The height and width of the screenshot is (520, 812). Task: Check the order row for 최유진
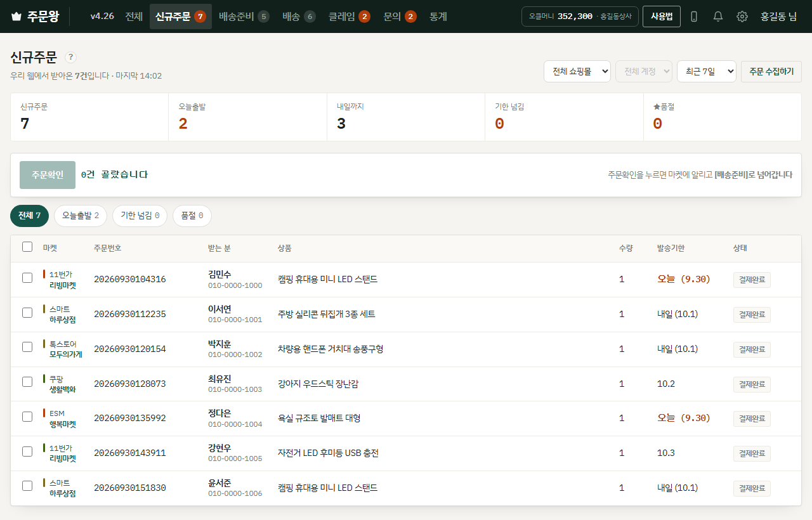click(27, 382)
